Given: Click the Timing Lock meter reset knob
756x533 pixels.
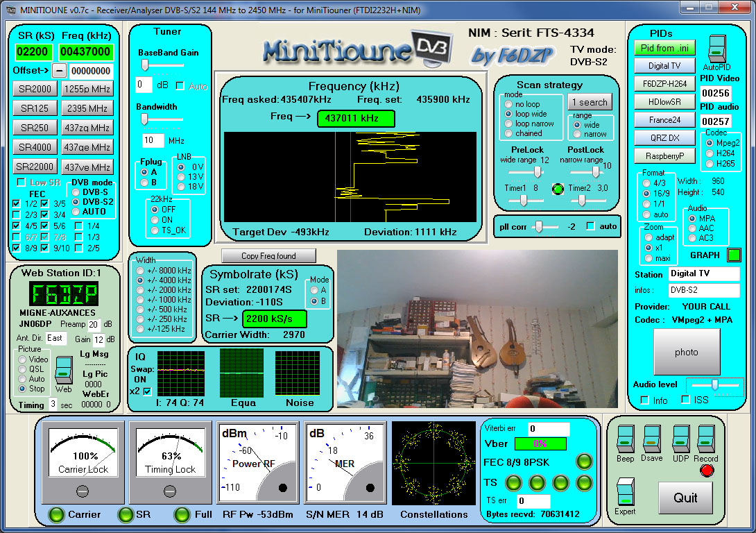Looking at the screenshot, I should pos(170,491).
